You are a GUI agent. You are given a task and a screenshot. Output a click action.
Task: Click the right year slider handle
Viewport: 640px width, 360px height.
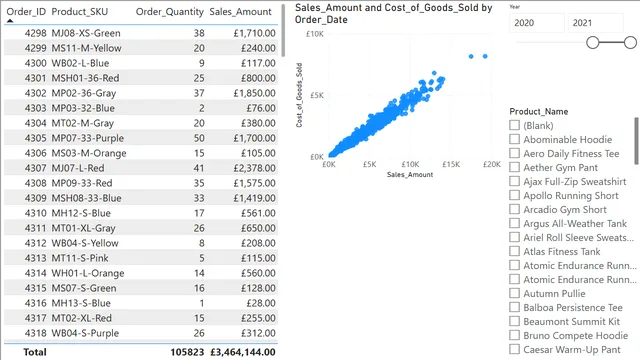pos(630,42)
